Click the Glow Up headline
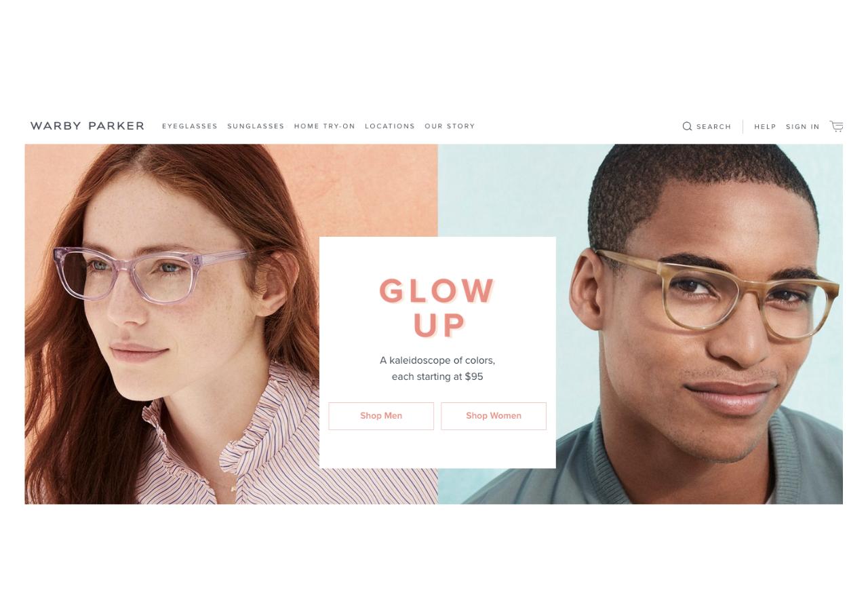868x614 pixels. [437, 308]
